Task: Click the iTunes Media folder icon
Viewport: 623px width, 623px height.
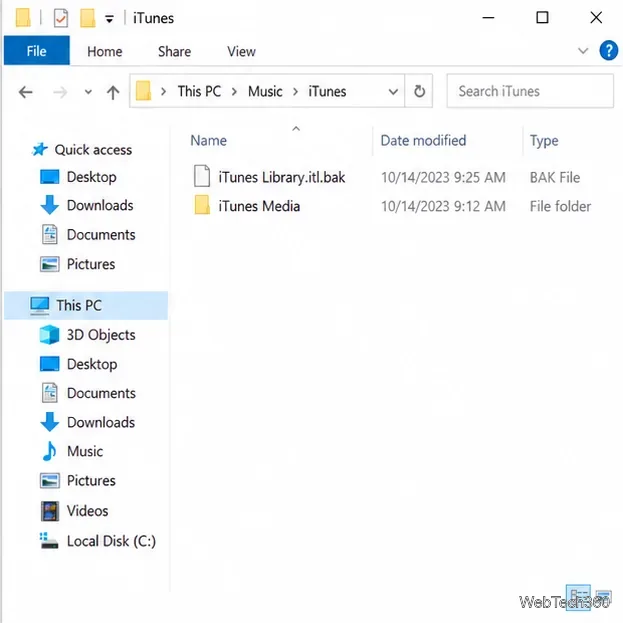Action: coord(202,205)
